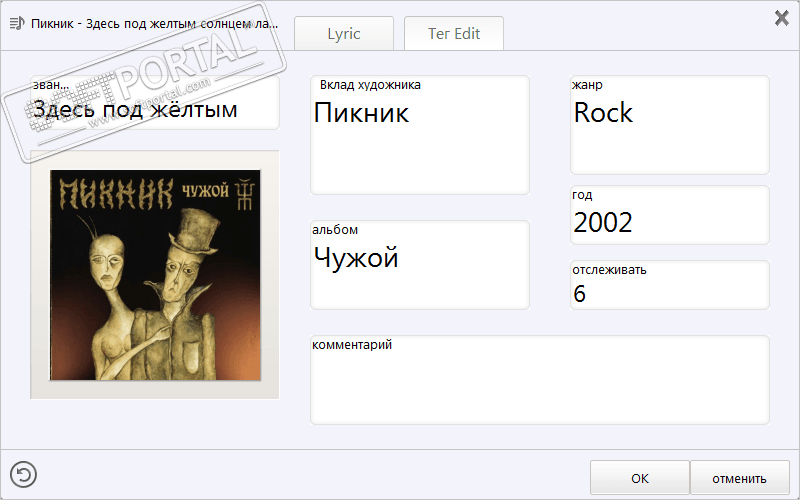
Task: Confirm changes with the OK button
Action: tap(640, 478)
